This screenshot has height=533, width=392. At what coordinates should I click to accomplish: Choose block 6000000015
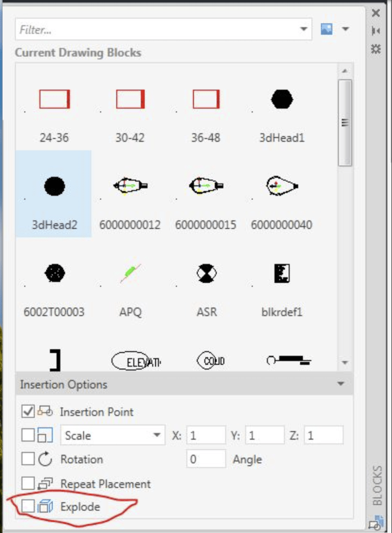[x=206, y=187]
